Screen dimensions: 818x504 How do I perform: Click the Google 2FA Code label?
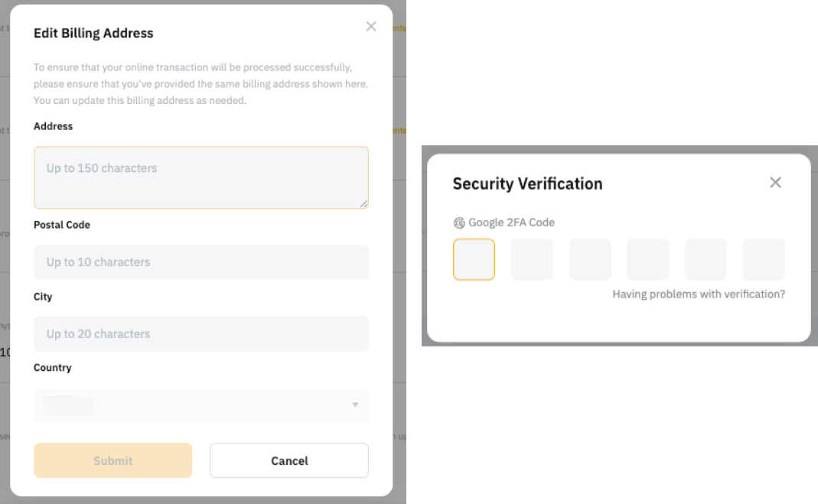511,223
